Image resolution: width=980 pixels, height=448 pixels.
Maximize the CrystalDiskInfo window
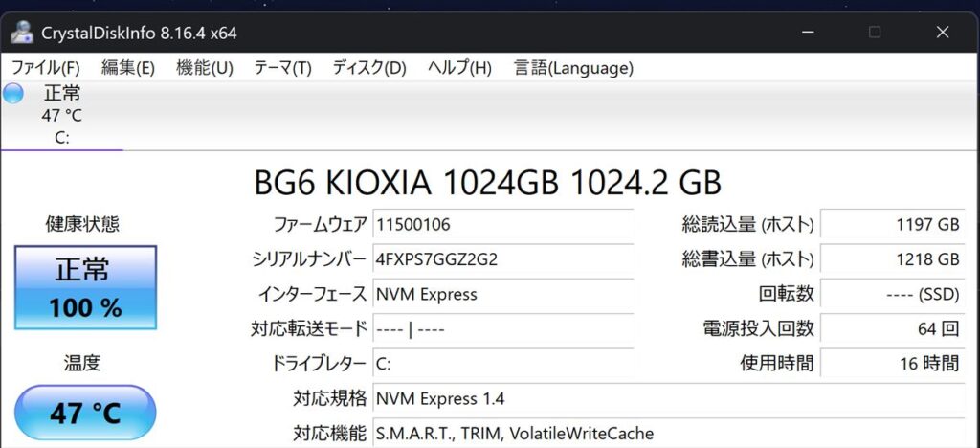(875, 32)
